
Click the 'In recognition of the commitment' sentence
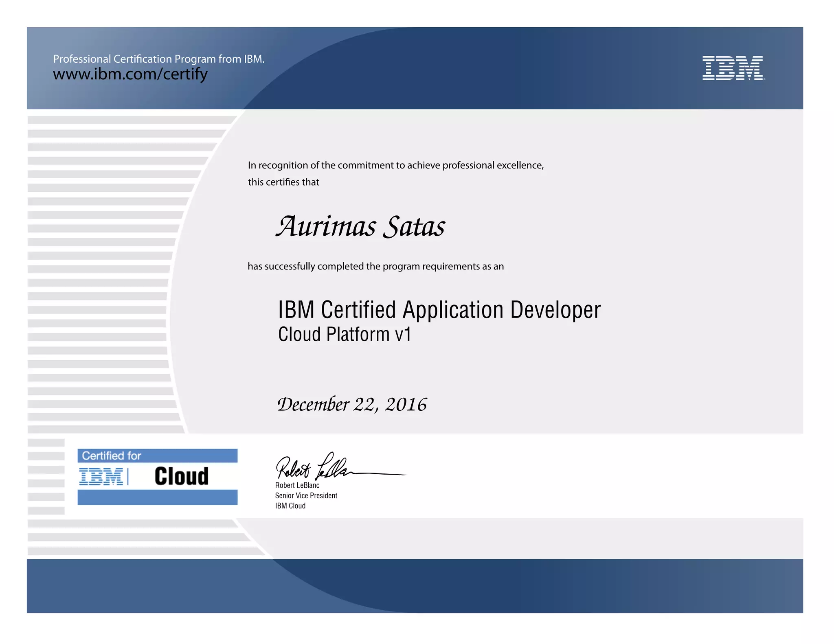click(395, 165)
